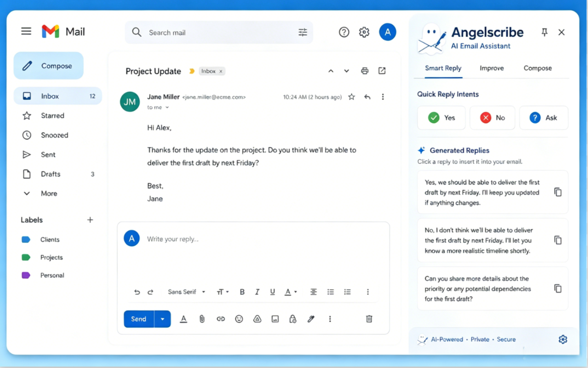
Task: Click the reply arrow icon
Action: point(367,97)
